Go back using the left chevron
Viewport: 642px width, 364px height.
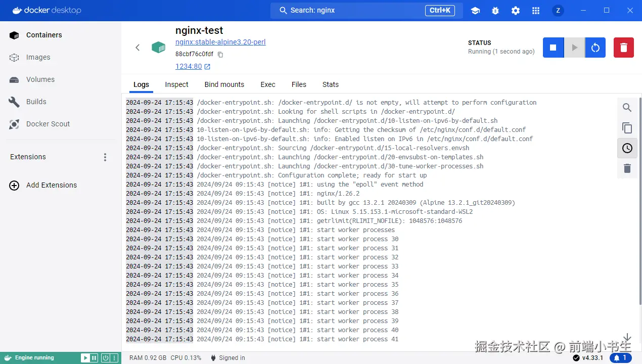point(137,48)
